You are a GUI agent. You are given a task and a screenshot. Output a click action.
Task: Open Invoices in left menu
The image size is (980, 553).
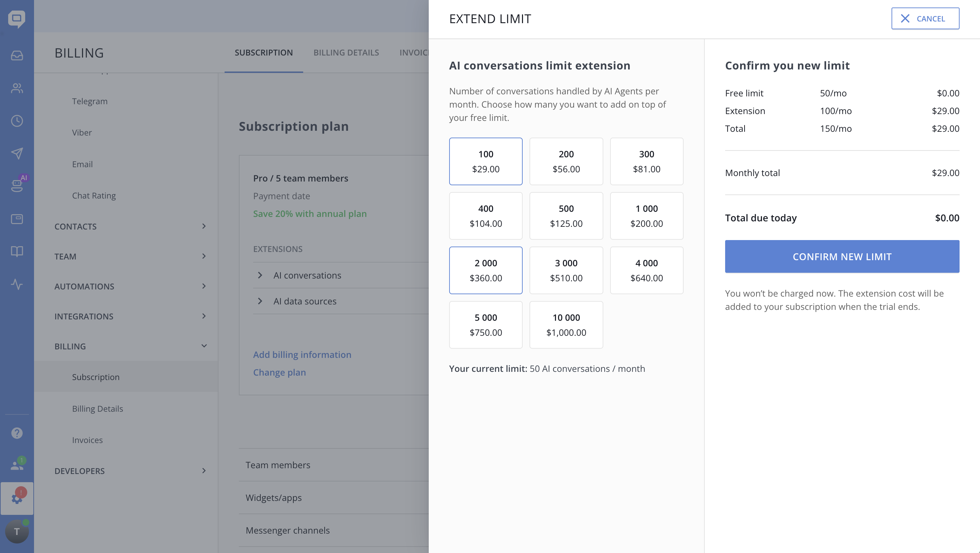point(87,440)
